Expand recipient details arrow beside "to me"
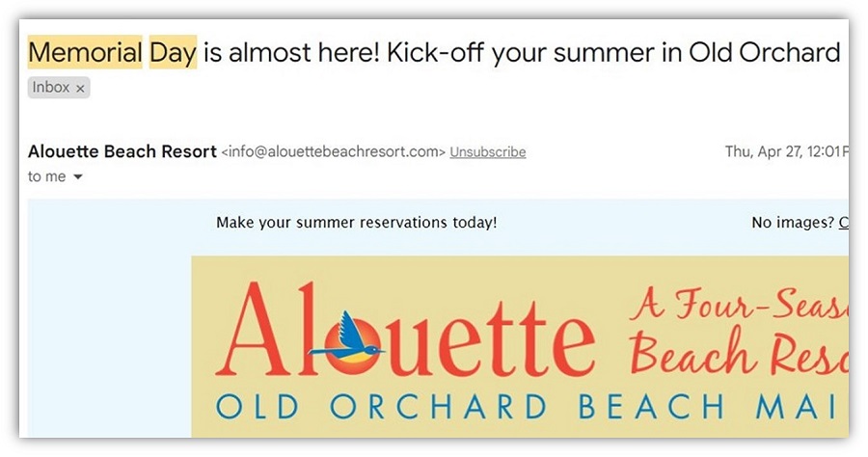The height and width of the screenshot is (457, 868). pos(78,177)
